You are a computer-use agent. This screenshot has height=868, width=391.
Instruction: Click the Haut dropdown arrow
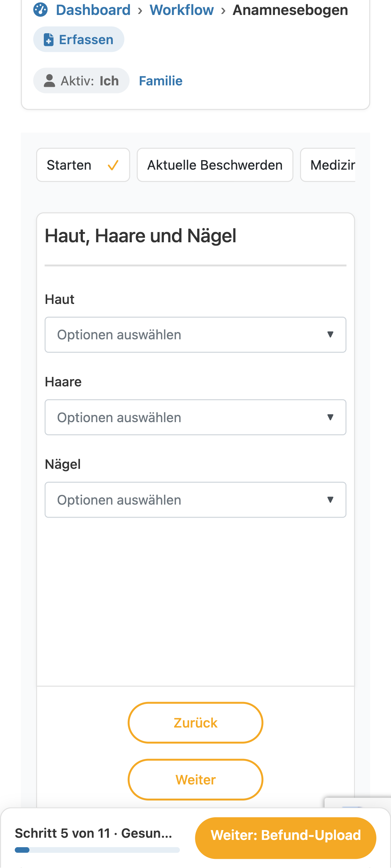coord(330,335)
